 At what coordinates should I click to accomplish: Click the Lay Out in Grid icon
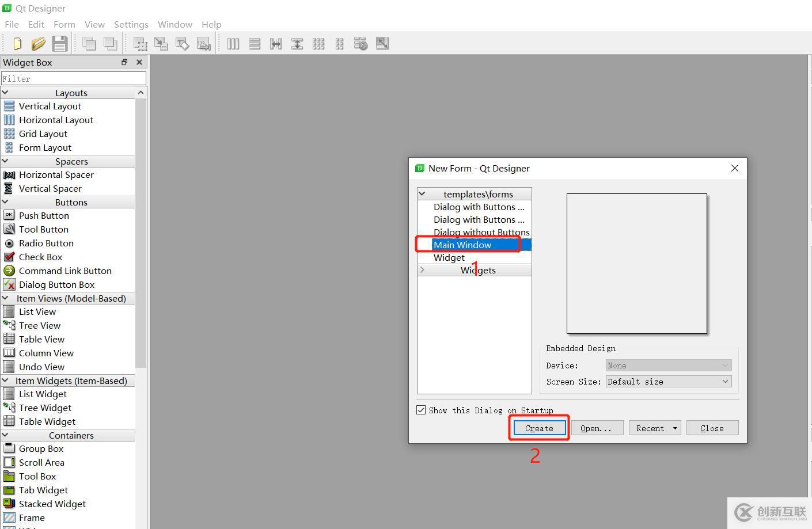pyautogui.click(x=318, y=44)
